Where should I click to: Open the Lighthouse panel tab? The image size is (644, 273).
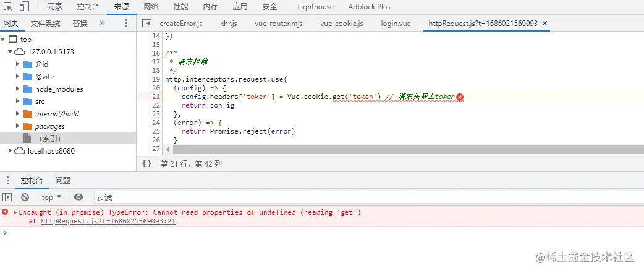tap(315, 7)
